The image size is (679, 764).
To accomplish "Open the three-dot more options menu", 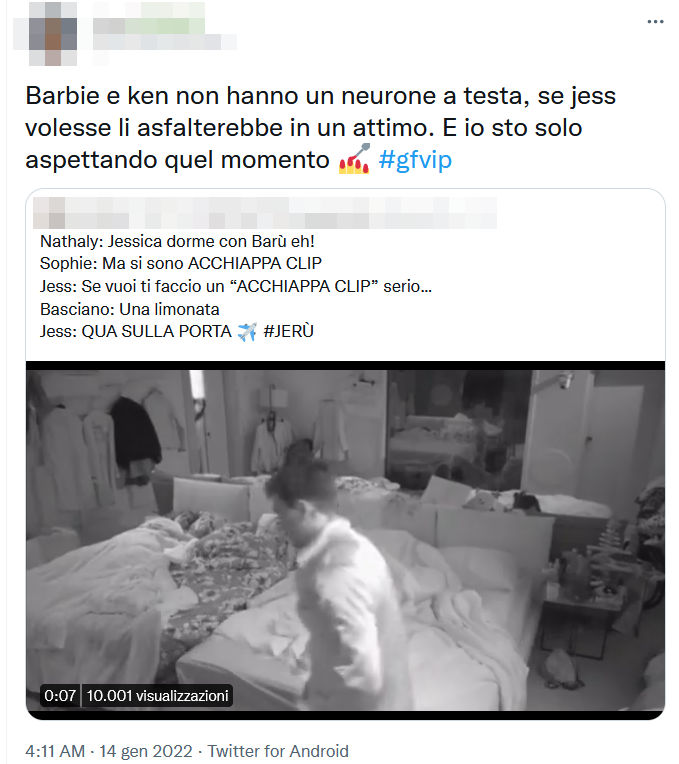I will 655,22.
